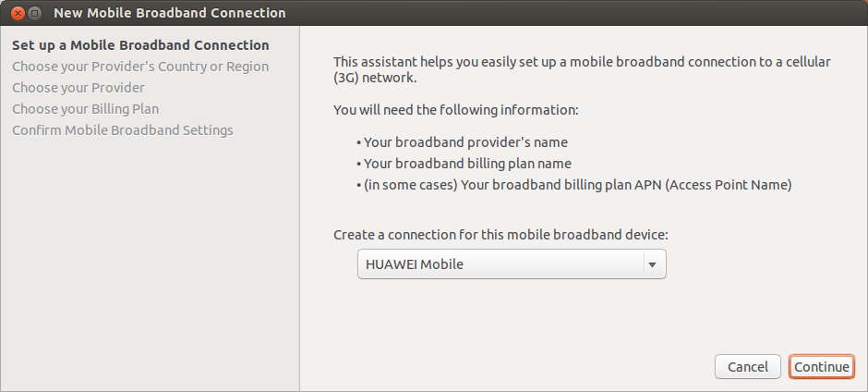This screenshot has height=392, width=868.
Task: Jump to Confirm Mobile Broadband Settings step
Action: click(123, 130)
